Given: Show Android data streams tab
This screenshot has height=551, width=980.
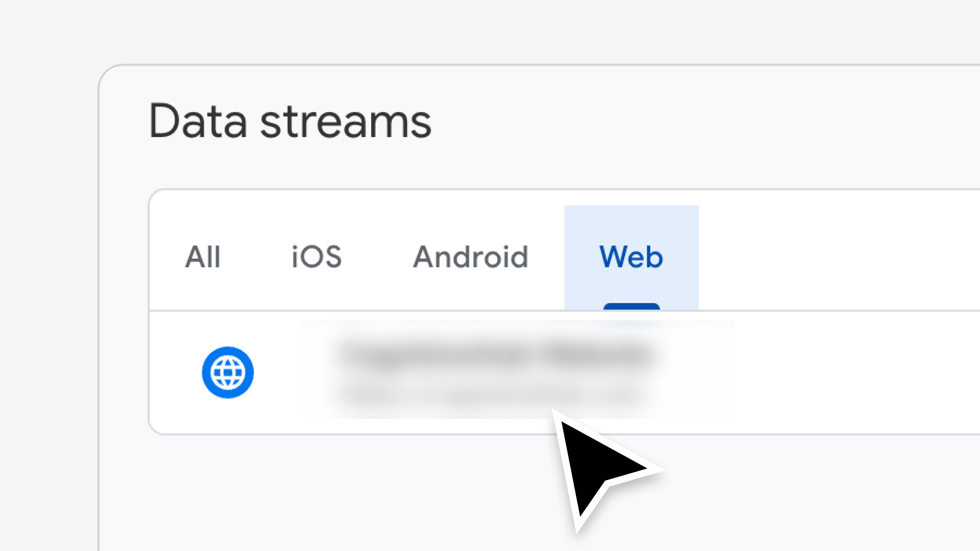Looking at the screenshot, I should (471, 257).
